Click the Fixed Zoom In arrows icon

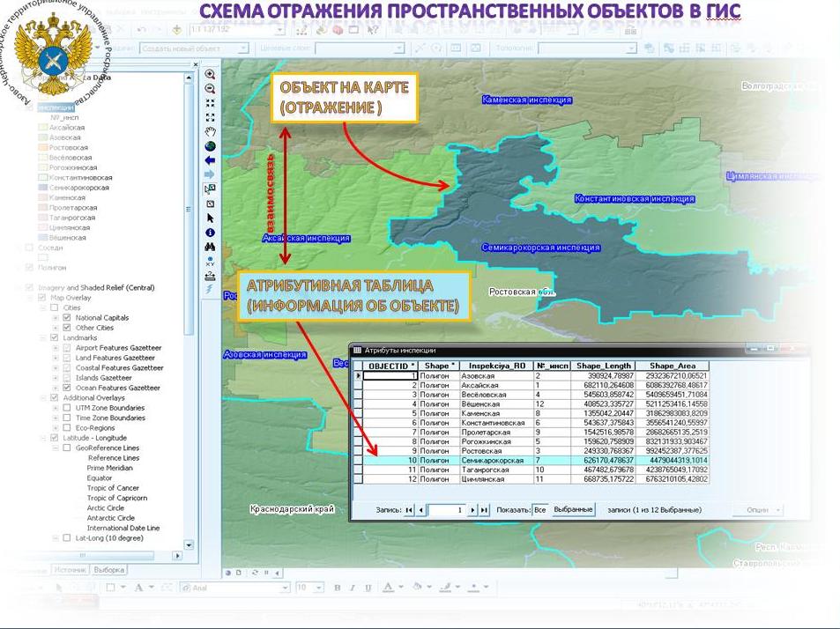click(210, 103)
